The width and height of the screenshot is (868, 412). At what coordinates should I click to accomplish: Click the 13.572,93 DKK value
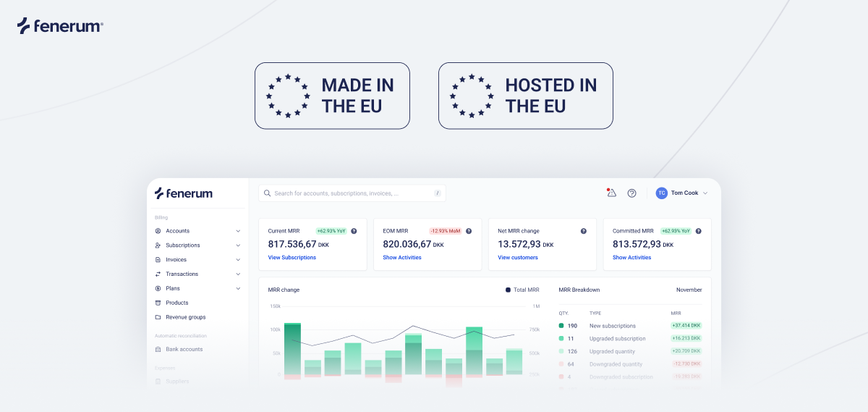526,245
